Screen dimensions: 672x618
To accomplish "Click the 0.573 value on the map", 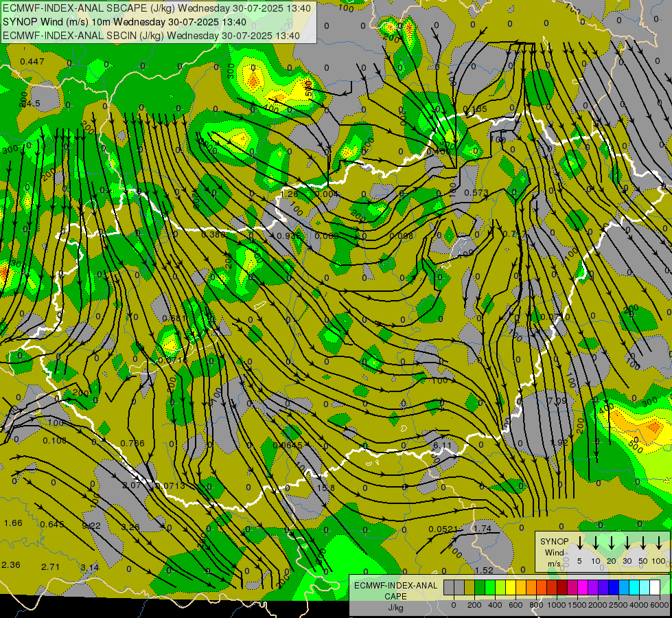I will (476, 193).
